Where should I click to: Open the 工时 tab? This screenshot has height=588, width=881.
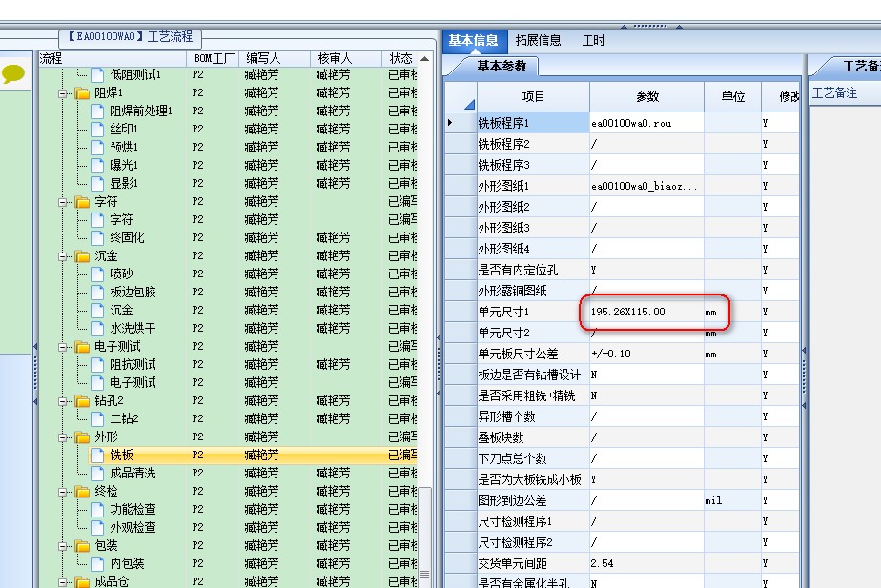(x=593, y=40)
